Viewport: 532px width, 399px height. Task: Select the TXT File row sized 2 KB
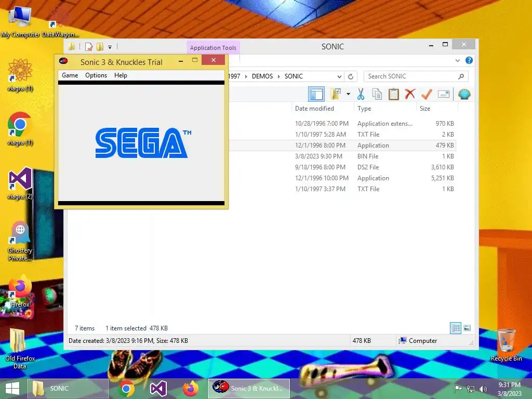[x=342, y=135]
